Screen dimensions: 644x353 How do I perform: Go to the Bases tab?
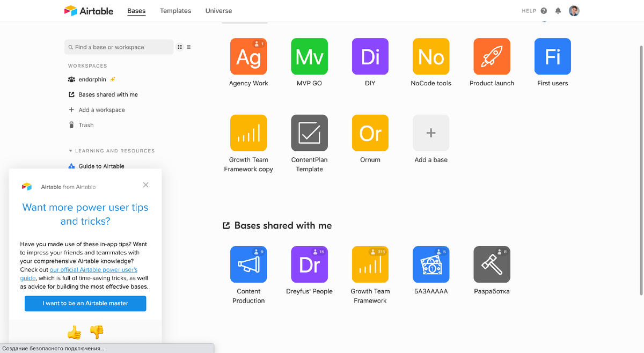pos(136,11)
